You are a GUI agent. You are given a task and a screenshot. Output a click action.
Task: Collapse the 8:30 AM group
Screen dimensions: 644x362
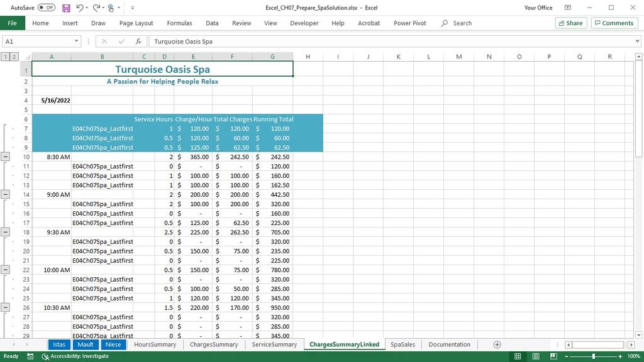[5, 156]
